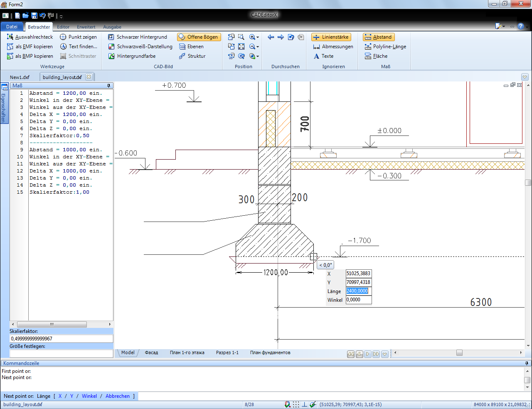Open the document tabs list dropdown arrow

click(x=525, y=77)
